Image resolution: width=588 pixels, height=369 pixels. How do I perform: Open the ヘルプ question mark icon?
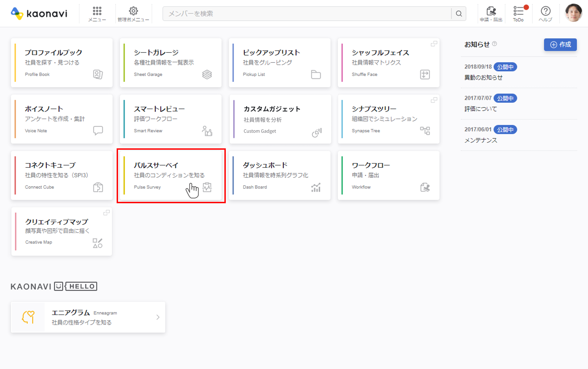click(545, 11)
